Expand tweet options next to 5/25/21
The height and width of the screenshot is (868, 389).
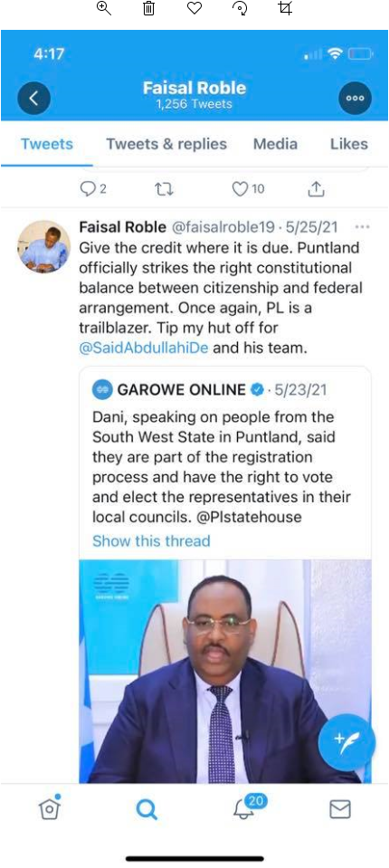(363, 227)
